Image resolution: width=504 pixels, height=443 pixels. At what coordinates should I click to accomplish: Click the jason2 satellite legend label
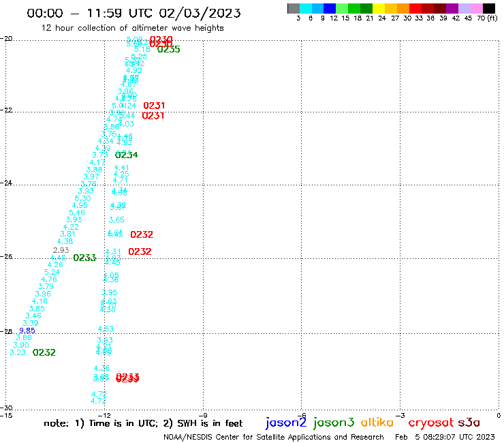[x=286, y=423]
